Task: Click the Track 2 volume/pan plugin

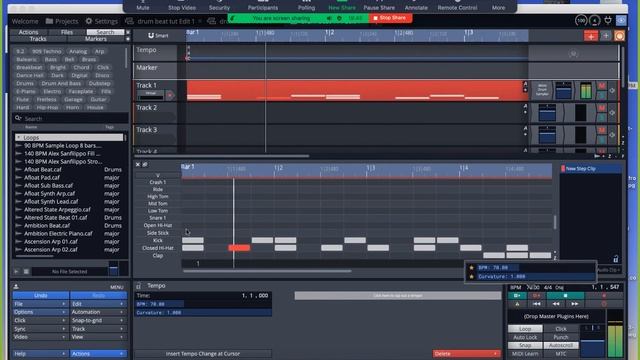Action: click(x=547, y=113)
